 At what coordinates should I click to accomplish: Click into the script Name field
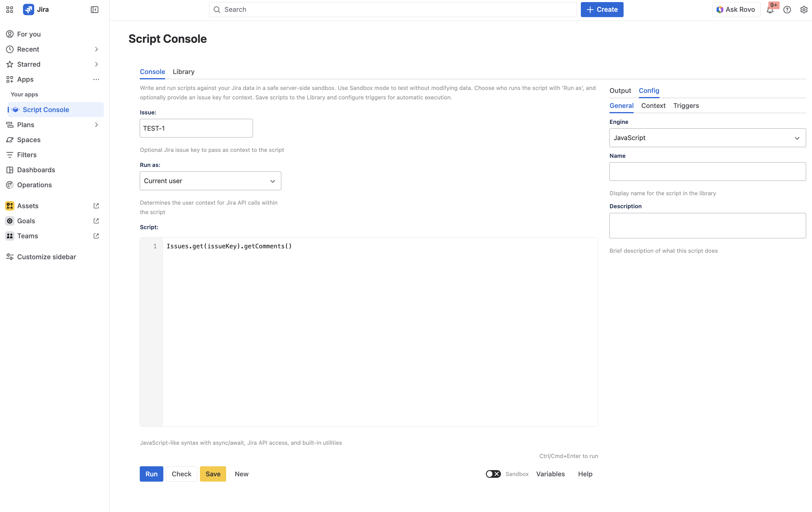coord(707,172)
